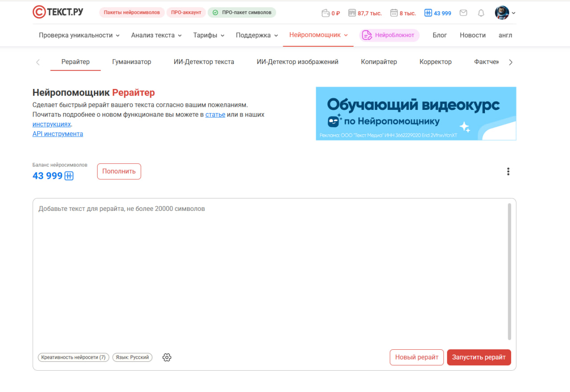
Task: Click the НейроБлокнот button
Action: [389, 35]
